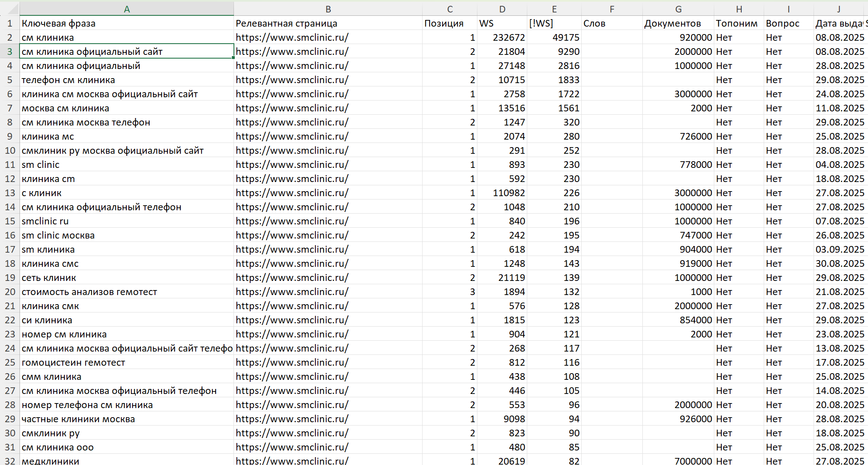Select cell 'номер телефона см клиника'
Screen dimensions: 868x465
(x=127, y=405)
